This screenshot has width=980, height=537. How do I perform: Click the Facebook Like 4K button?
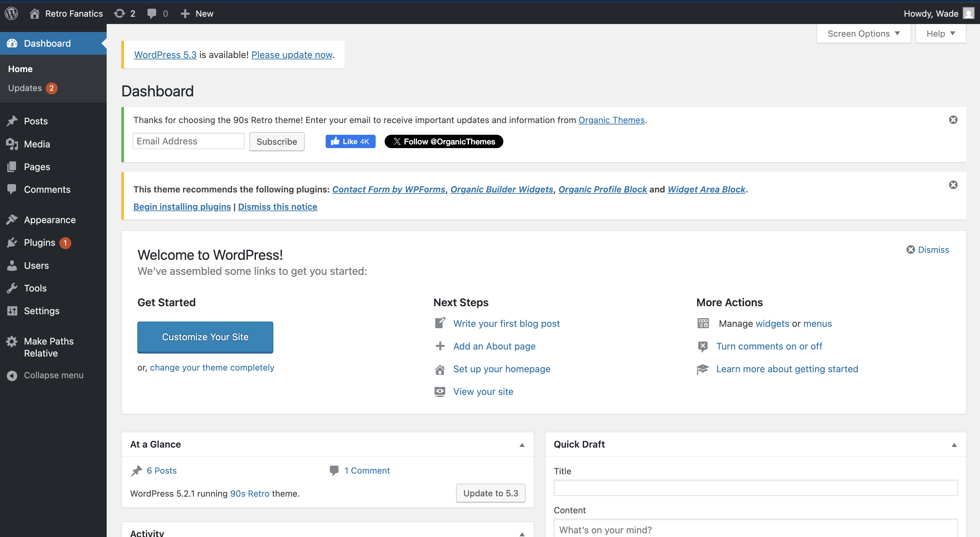click(x=350, y=141)
